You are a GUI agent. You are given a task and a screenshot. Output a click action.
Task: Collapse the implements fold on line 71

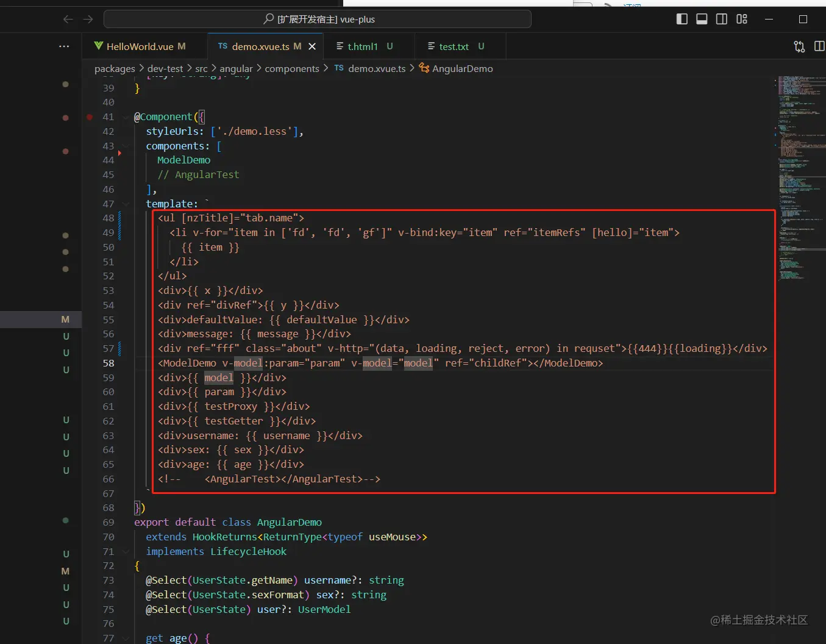[126, 551]
